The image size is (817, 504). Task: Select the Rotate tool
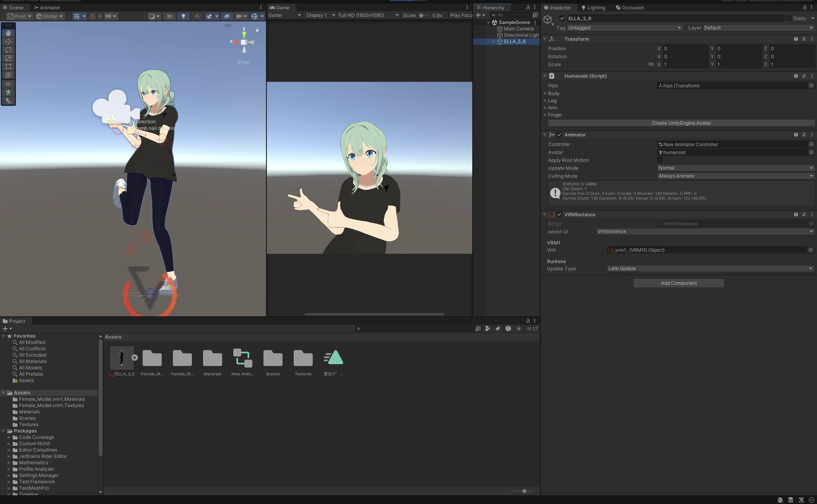coord(8,50)
